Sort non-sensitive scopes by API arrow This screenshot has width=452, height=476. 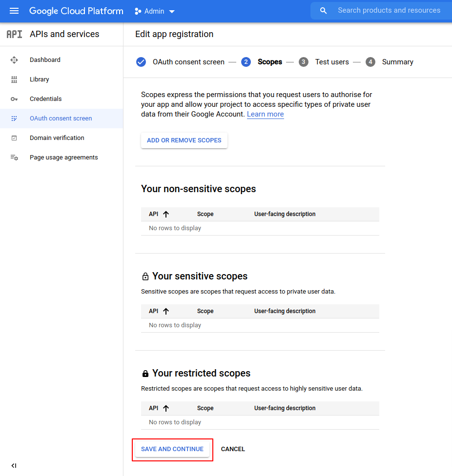(166, 214)
